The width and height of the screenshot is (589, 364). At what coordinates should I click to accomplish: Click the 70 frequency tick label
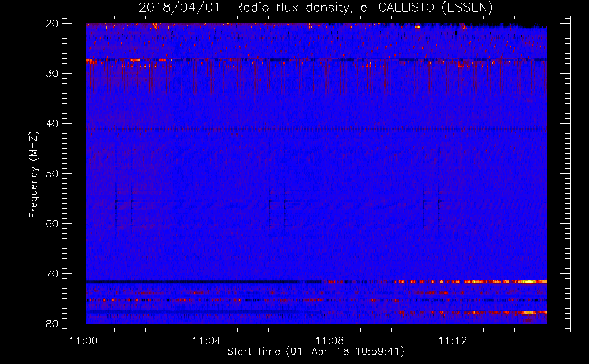[x=52, y=274]
